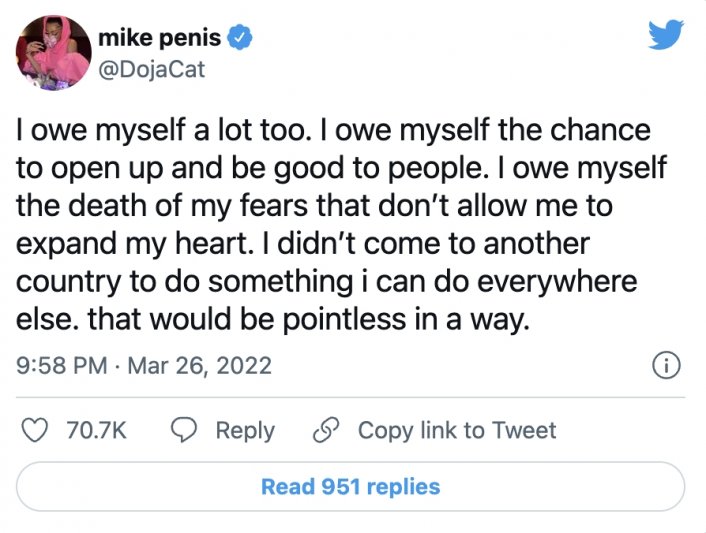
Task: Click the line starting "expand my heart"
Action: 303,243
